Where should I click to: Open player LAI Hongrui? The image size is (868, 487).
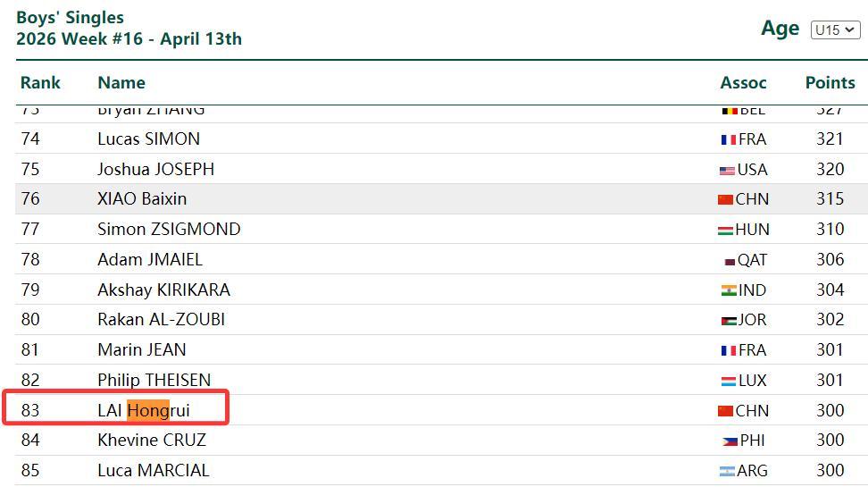144,411
